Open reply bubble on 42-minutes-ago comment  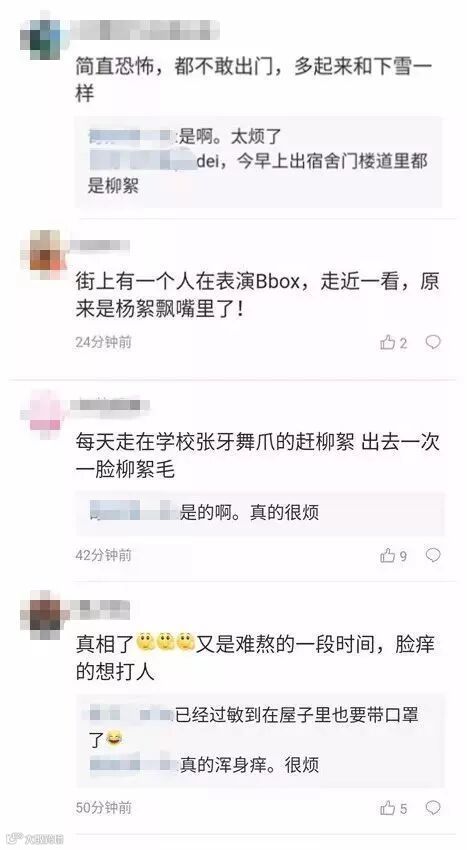click(433, 555)
